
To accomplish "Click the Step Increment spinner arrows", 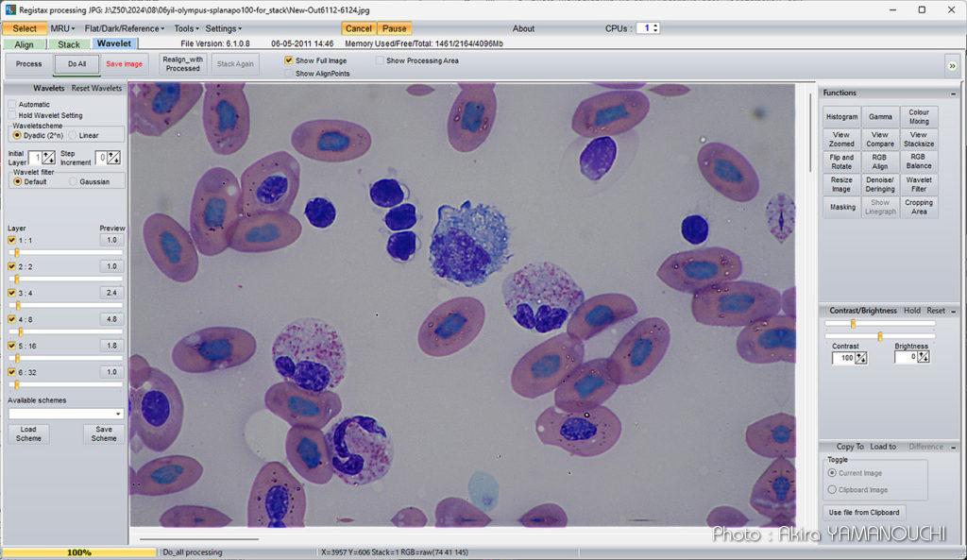I will [x=114, y=158].
